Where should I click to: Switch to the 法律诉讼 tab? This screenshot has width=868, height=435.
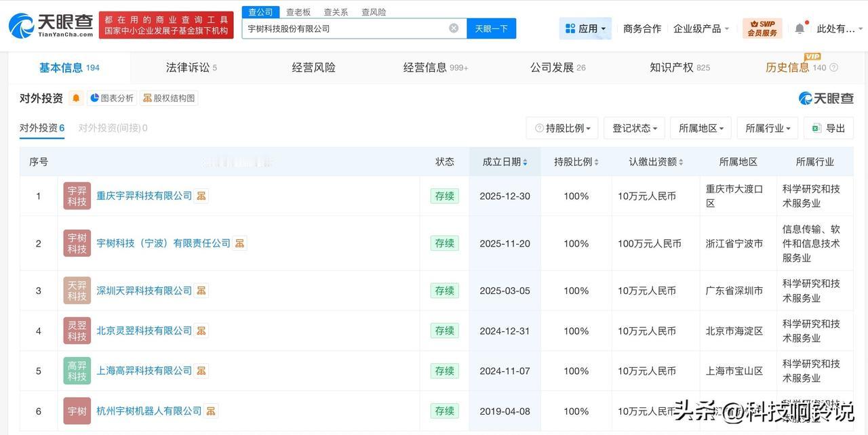[187, 67]
